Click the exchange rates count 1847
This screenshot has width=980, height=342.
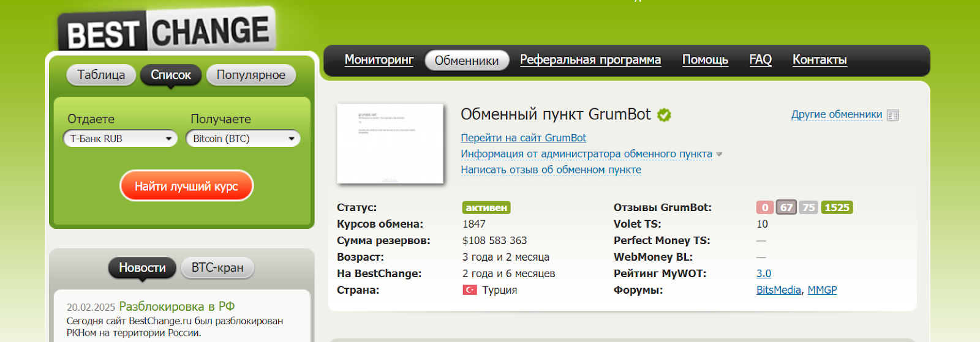point(474,224)
